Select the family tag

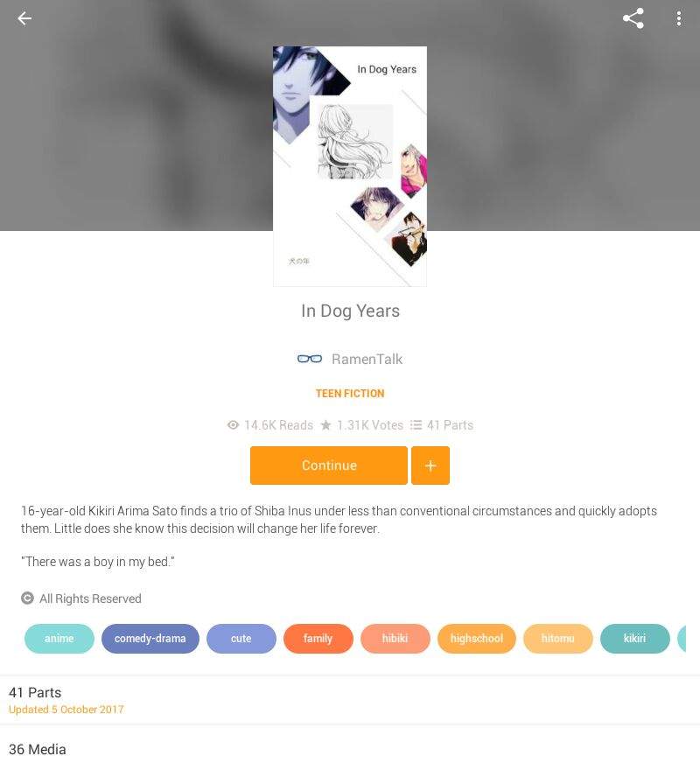(x=318, y=639)
